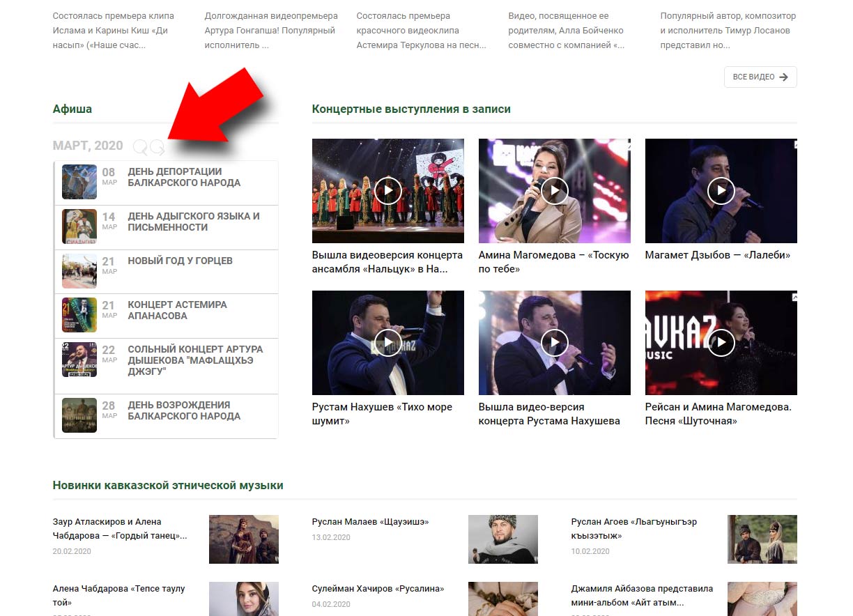Play Рустам Нахушев «Тихо море шумит» video
Screen dimensions: 853x616
coord(387,342)
